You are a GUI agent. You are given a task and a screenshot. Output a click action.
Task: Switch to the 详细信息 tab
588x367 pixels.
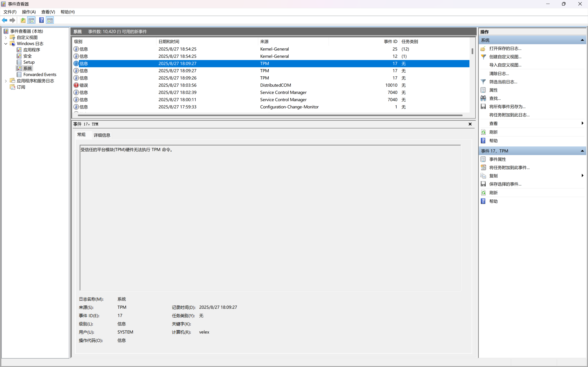(x=102, y=135)
